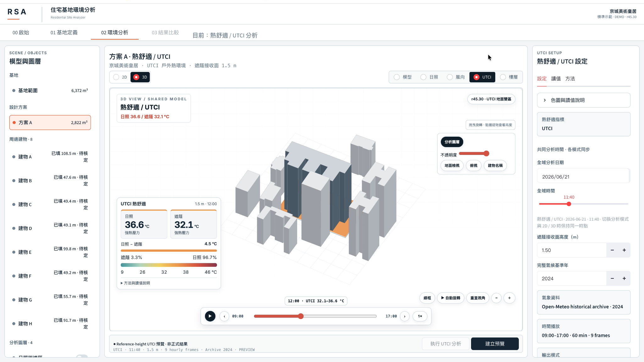Screen dimensions: 644x362
Task: Open the 02 環境分析 tab
Action: (x=115, y=33)
